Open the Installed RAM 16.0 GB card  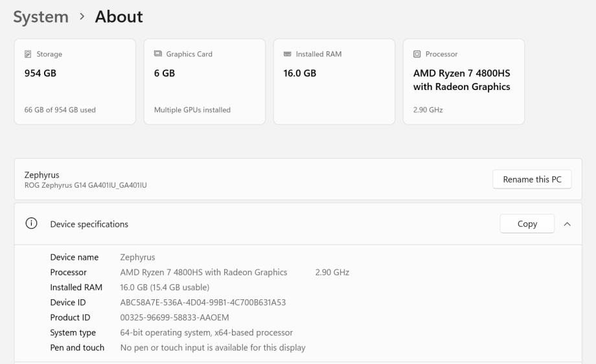334,82
